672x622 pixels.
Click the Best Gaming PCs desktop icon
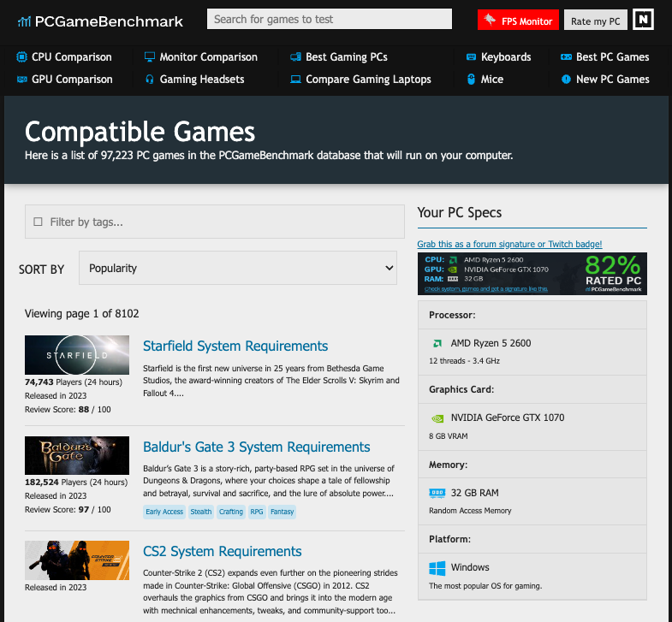coord(295,57)
